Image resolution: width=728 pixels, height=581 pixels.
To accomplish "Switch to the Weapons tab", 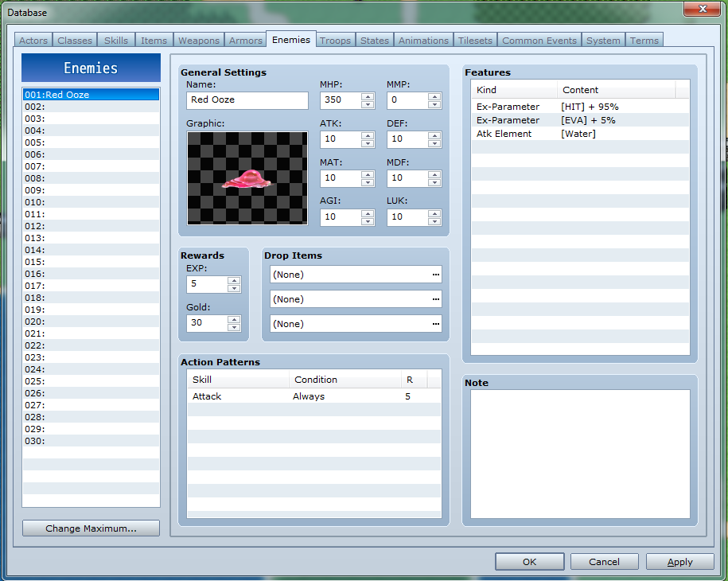I will pos(199,41).
